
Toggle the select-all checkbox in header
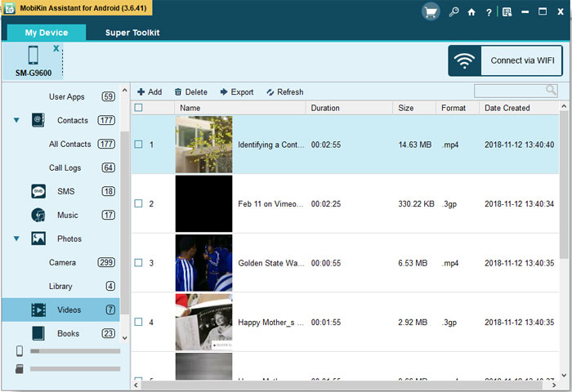tap(138, 108)
